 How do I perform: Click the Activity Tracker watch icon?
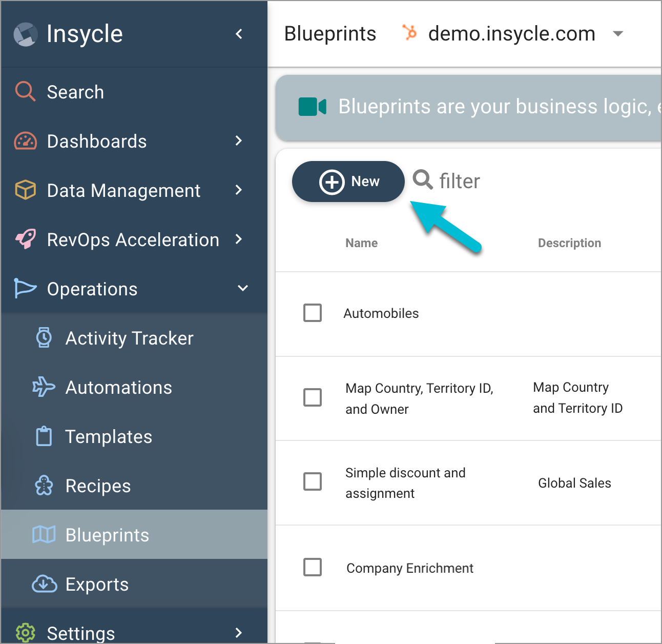click(x=44, y=337)
